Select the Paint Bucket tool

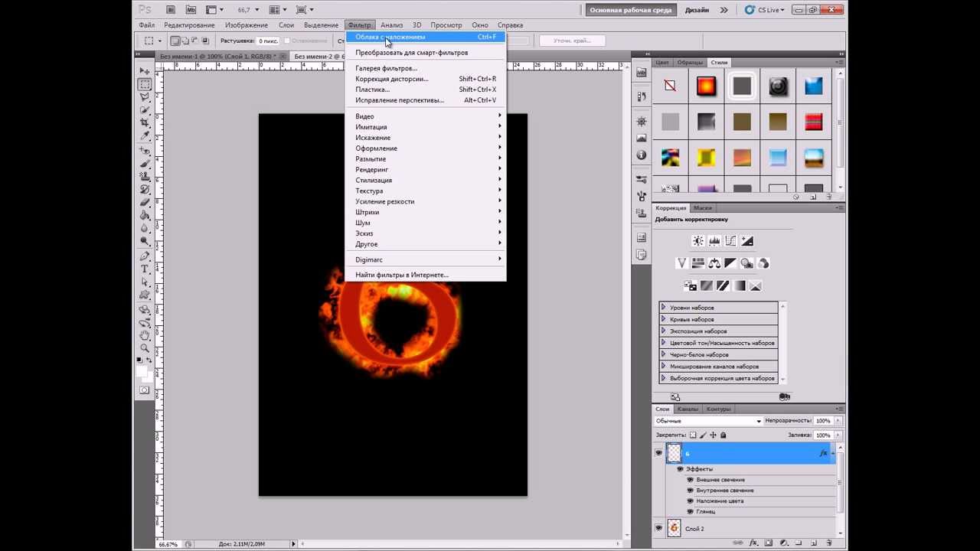click(x=145, y=215)
